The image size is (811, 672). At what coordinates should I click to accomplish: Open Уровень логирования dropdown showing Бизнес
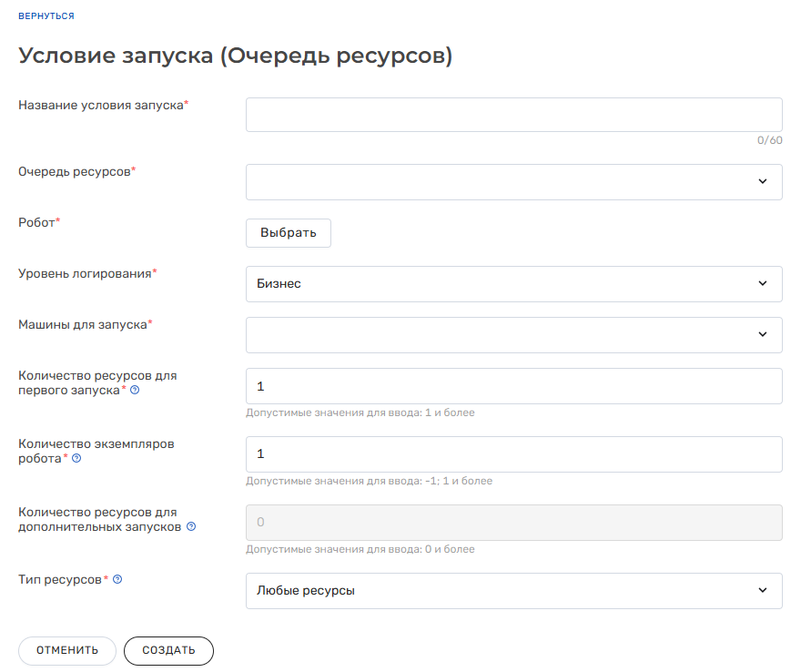(513, 284)
